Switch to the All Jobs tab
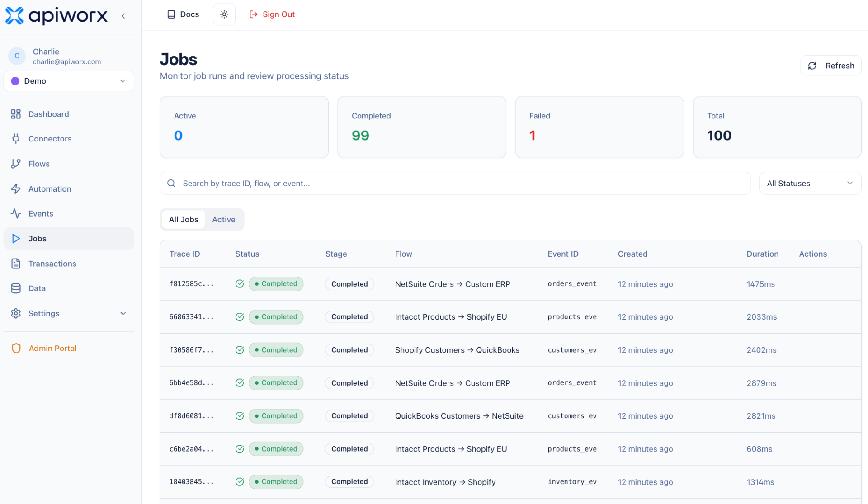 [184, 219]
